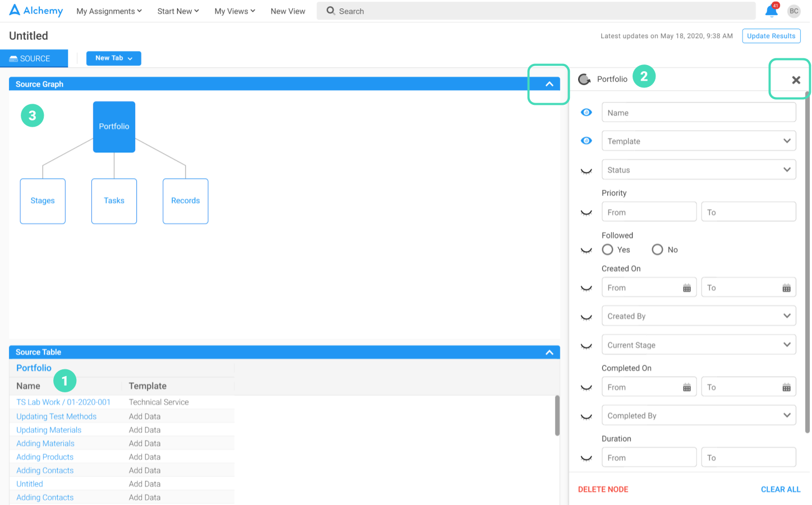
Task: Collapse the Source Table section
Action: tap(550, 353)
